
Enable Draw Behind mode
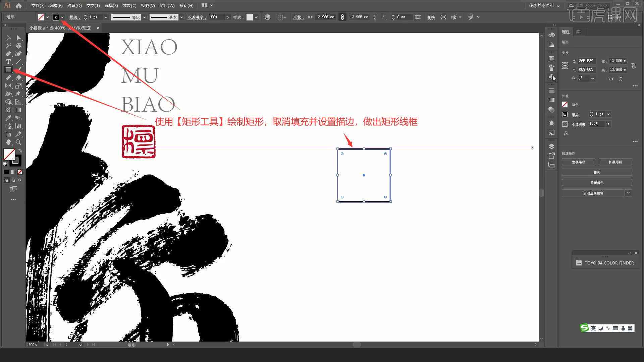[x=13, y=180]
